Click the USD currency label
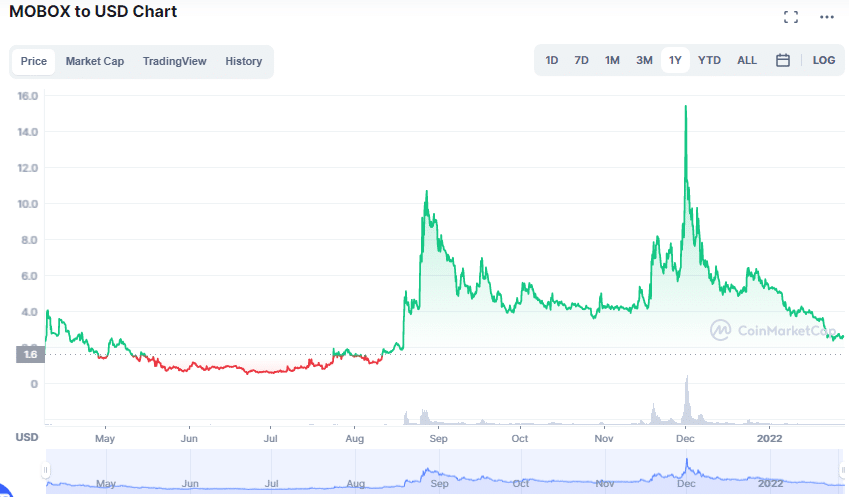Image resolution: width=849 pixels, height=497 pixels. pos(27,437)
